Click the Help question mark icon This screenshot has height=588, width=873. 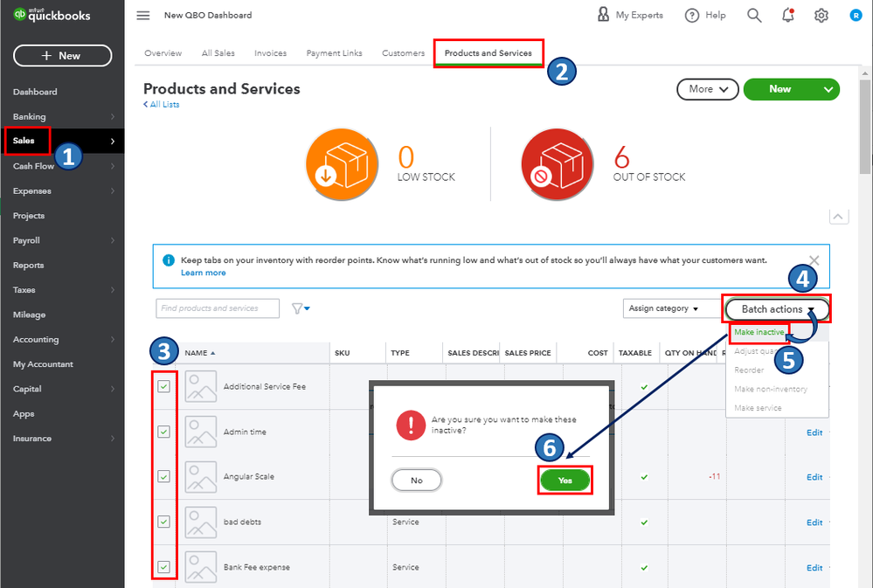coord(691,16)
